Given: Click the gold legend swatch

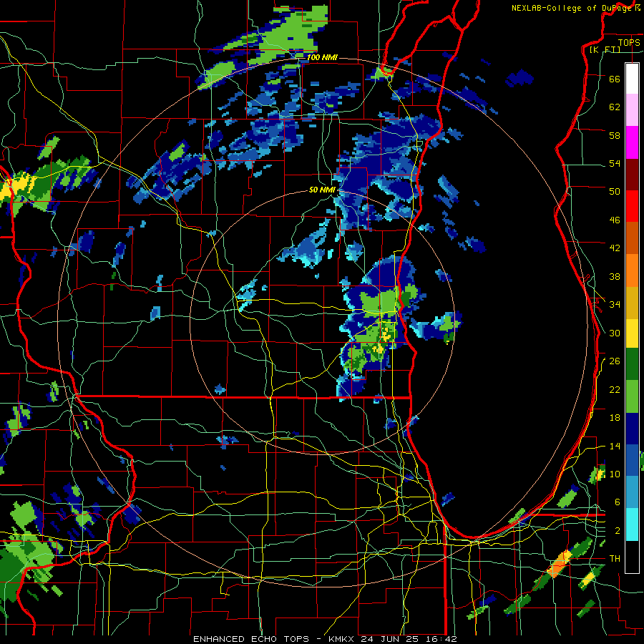Looking at the screenshot, I should pyautogui.click(x=632, y=303).
